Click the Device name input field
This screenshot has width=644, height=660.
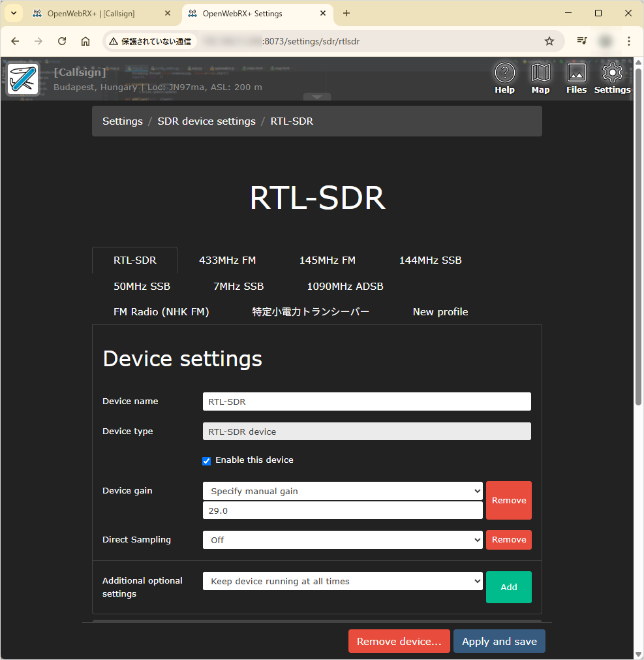coord(366,401)
